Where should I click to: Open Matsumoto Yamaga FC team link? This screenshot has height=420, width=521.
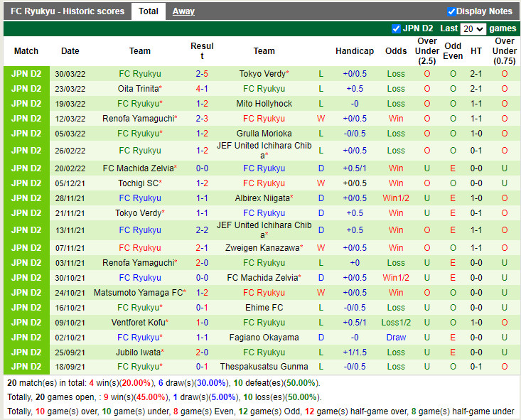(x=138, y=293)
